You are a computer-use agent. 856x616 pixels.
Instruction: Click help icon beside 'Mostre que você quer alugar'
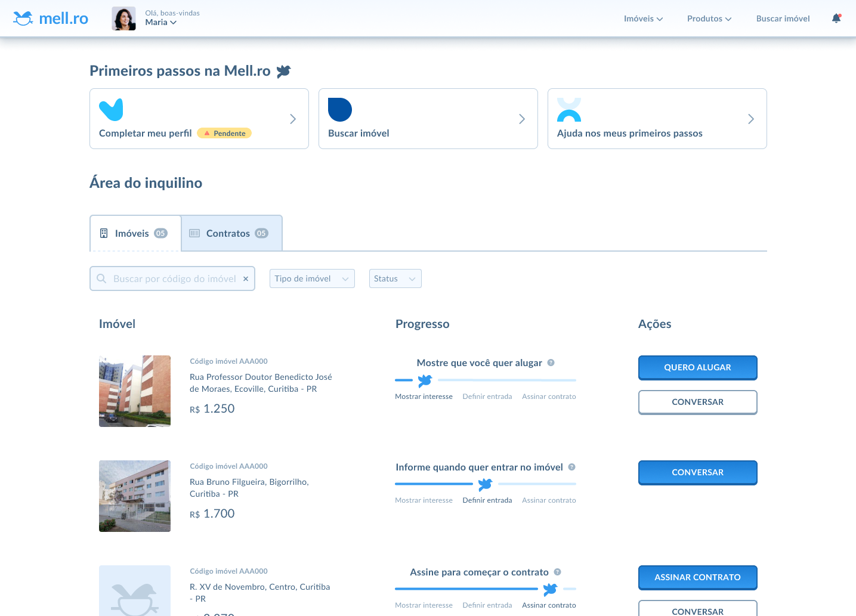(551, 363)
